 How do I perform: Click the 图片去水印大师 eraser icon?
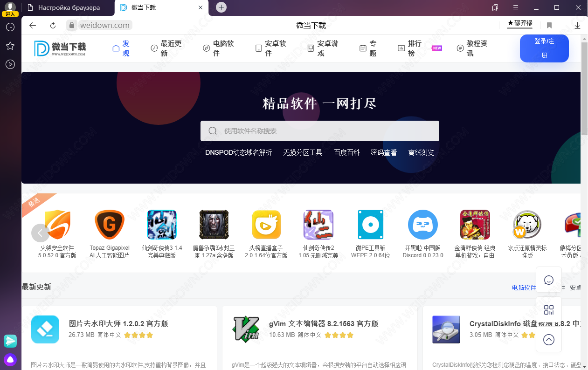45,329
